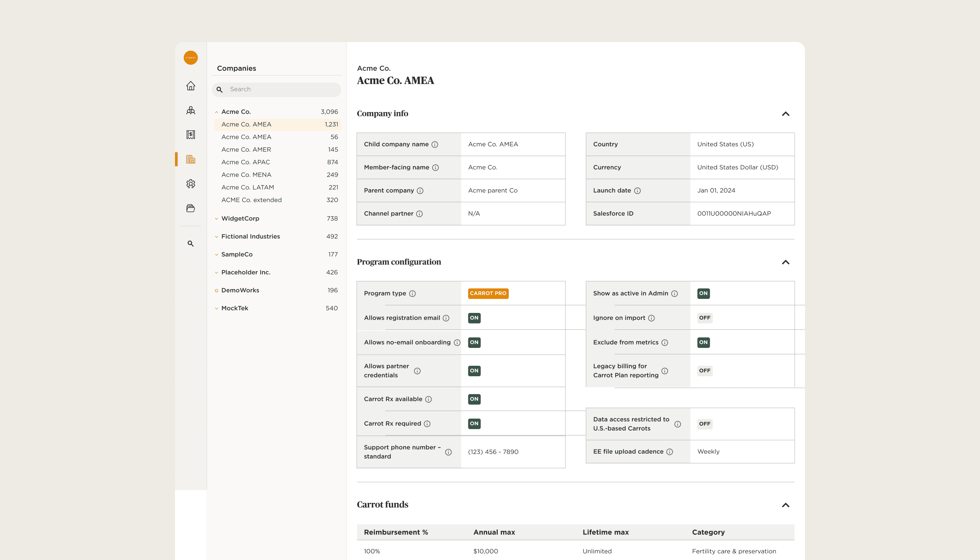Collapse the Company info section
The height and width of the screenshot is (560, 980).
coord(785,114)
